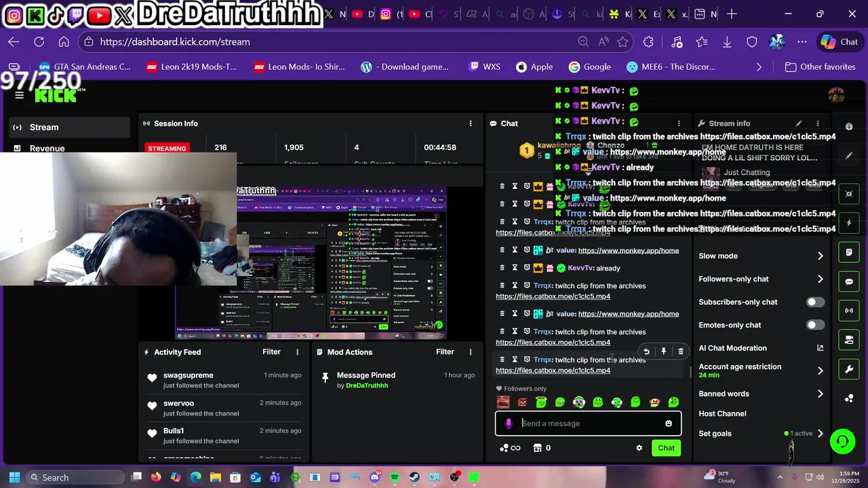Open the Kick sidebar hamburger menu
The image size is (868, 488).
click(x=19, y=95)
